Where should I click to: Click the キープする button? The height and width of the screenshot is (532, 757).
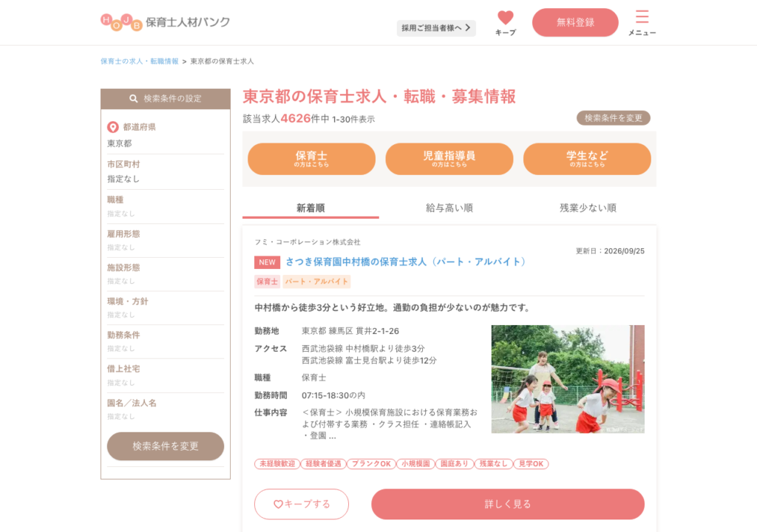[302, 504]
